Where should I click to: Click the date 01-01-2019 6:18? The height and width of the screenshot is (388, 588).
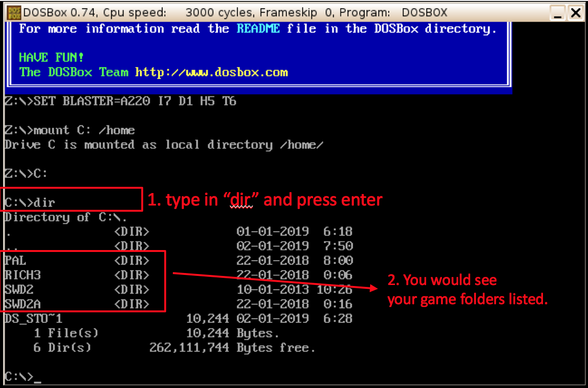coord(295,232)
